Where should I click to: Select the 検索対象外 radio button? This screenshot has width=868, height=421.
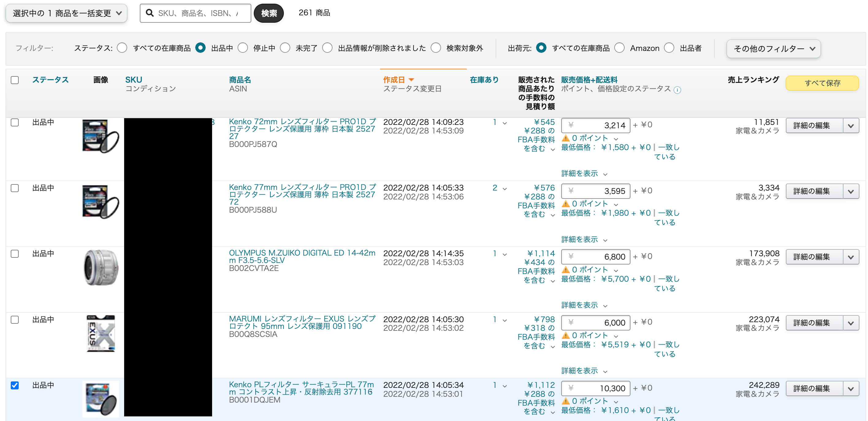tap(436, 48)
